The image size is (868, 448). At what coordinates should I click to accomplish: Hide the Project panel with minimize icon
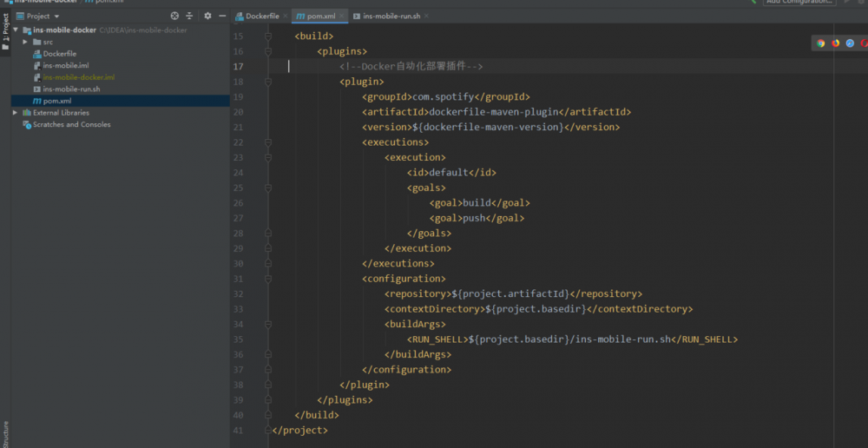tap(221, 16)
